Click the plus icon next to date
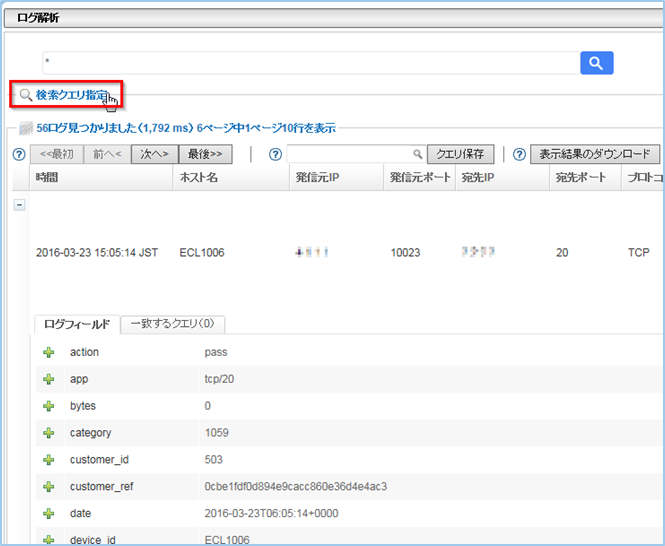Screen dimensions: 665x546 (x=48, y=514)
